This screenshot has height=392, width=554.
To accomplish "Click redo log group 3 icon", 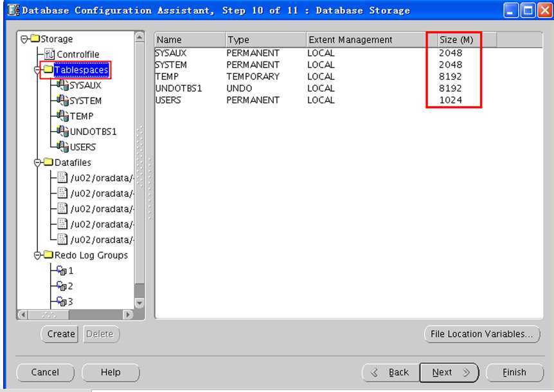I will pos(62,301).
